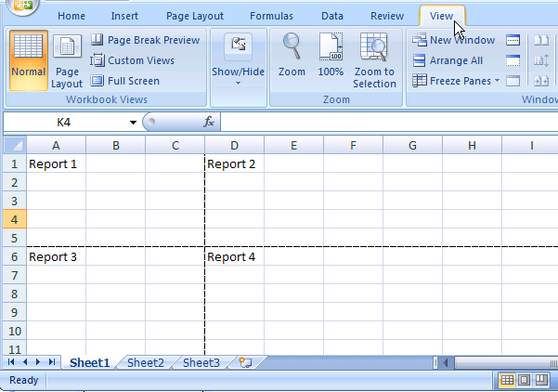Click the Insert Function fx button

point(209,122)
